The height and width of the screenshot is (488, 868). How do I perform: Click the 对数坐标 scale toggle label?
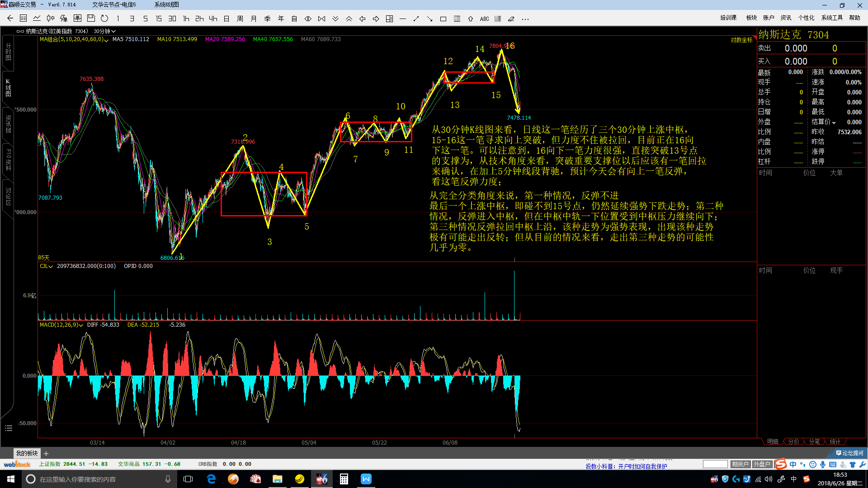[x=741, y=40]
